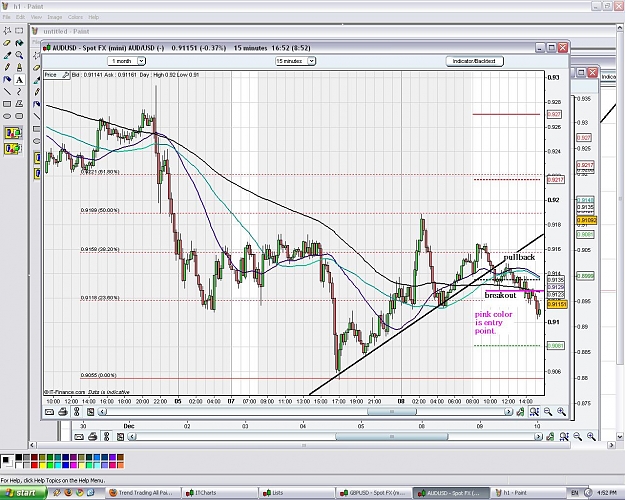The height and width of the screenshot is (500, 625).
Task: Click the zoom in magnifier on AUDUSD chart
Action: click(561, 411)
